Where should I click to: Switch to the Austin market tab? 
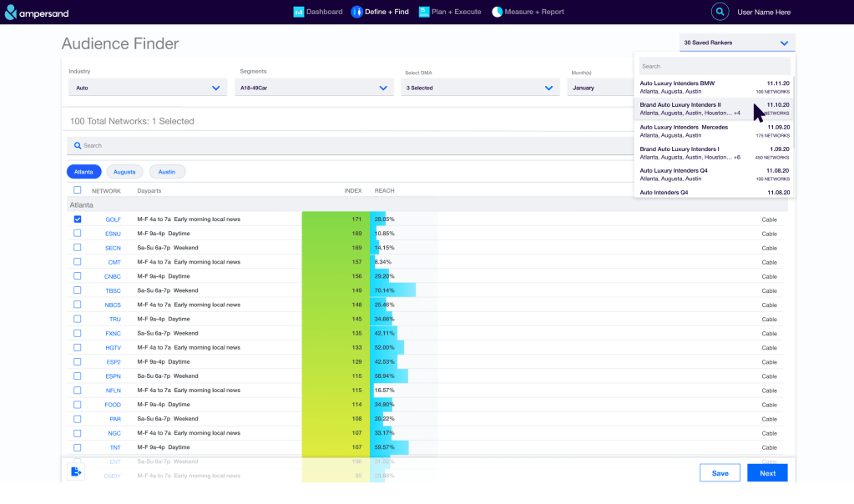(x=167, y=172)
